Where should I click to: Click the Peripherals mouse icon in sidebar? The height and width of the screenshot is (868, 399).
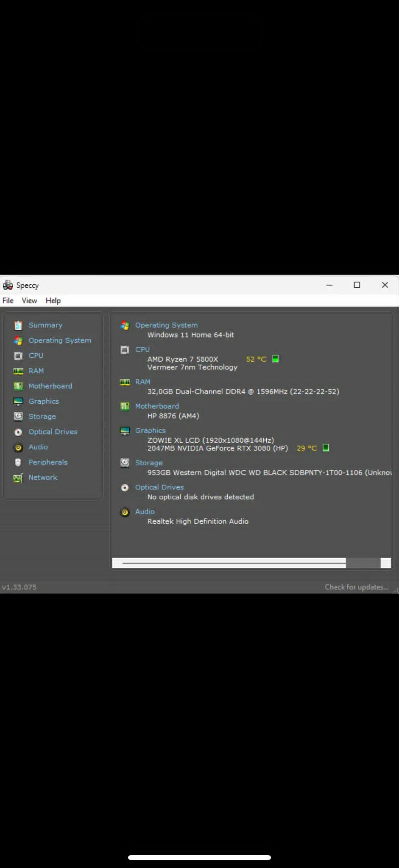[x=18, y=462]
